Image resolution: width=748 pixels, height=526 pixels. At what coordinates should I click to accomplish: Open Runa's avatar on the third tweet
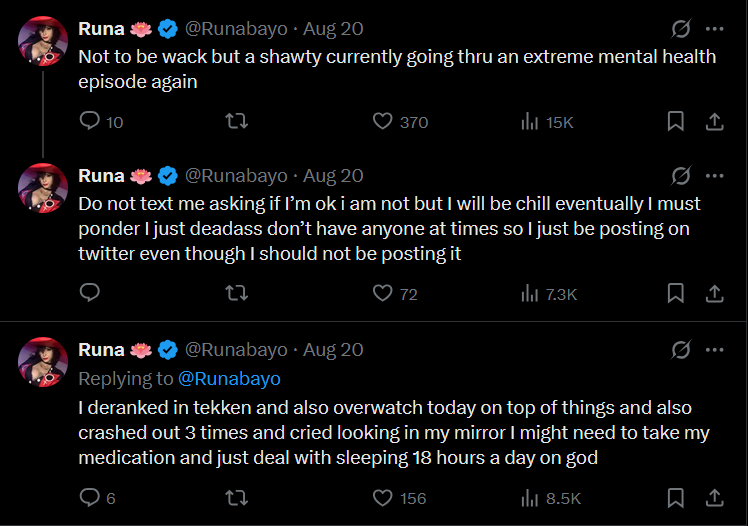pos(43,362)
